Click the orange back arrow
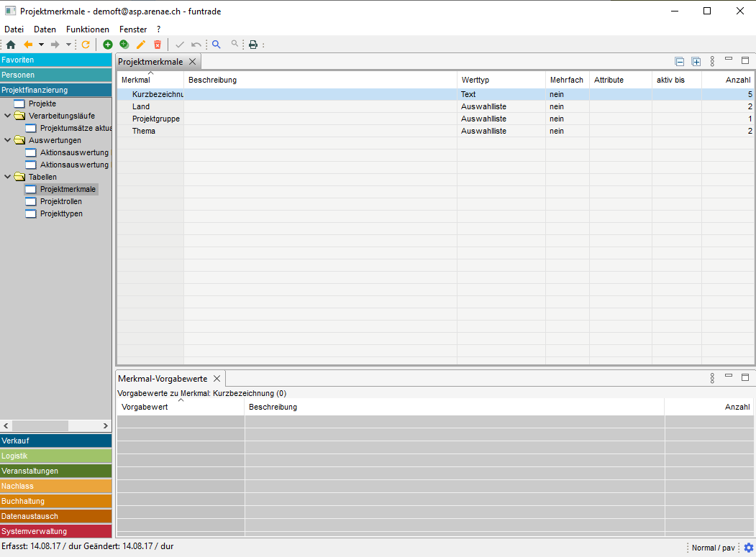The width and height of the screenshot is (756, 557). 28,45
